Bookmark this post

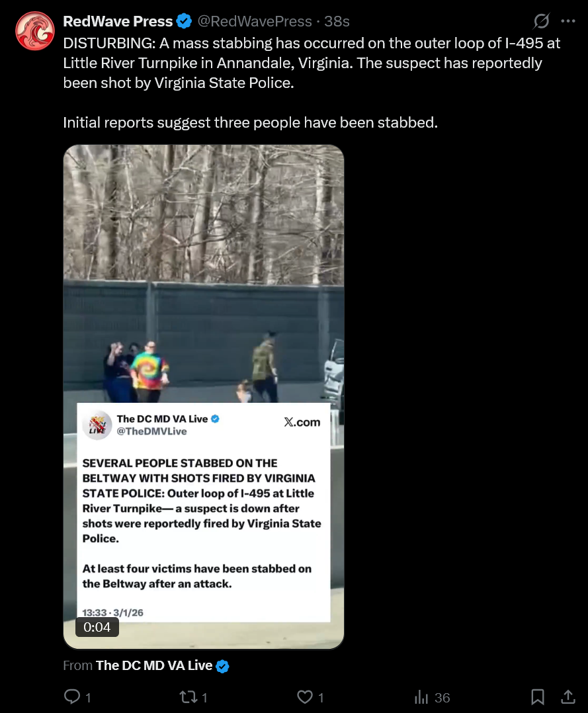pos(538,696)
